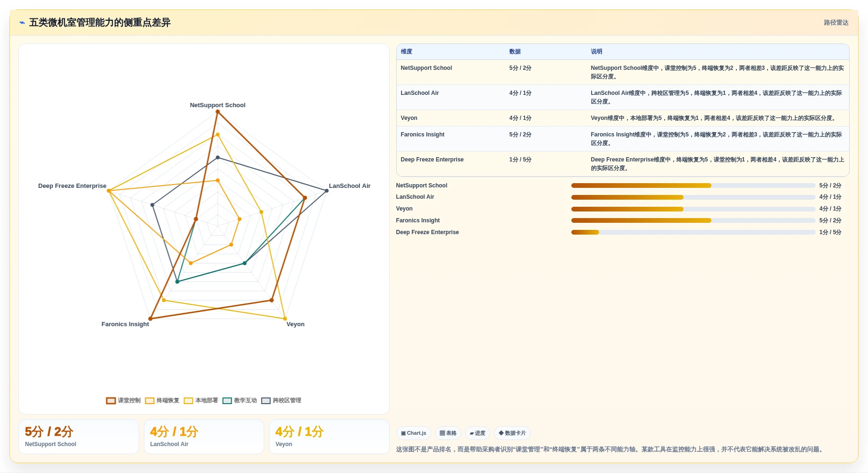Click the LanSchool Air progress bar

coord(693,197)
